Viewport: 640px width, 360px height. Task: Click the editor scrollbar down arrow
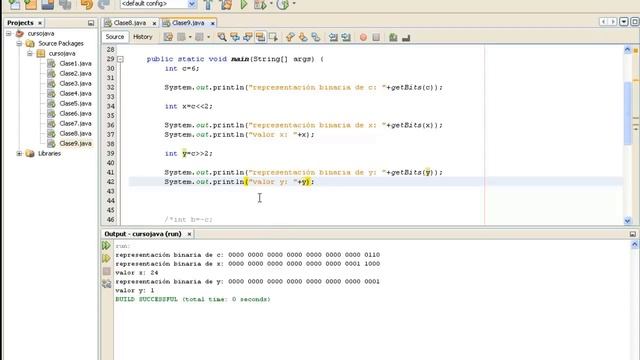pyautogui.click(x=628, y=221)
